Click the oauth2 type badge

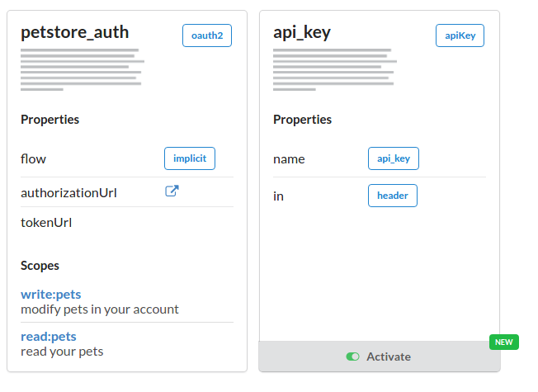(x=207, y=35)
